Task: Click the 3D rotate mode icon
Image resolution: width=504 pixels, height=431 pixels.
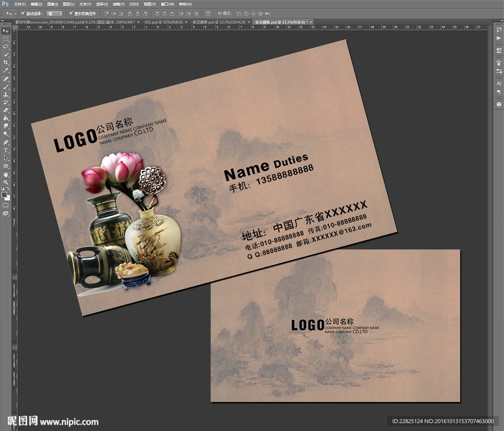Action: point(239,13)
